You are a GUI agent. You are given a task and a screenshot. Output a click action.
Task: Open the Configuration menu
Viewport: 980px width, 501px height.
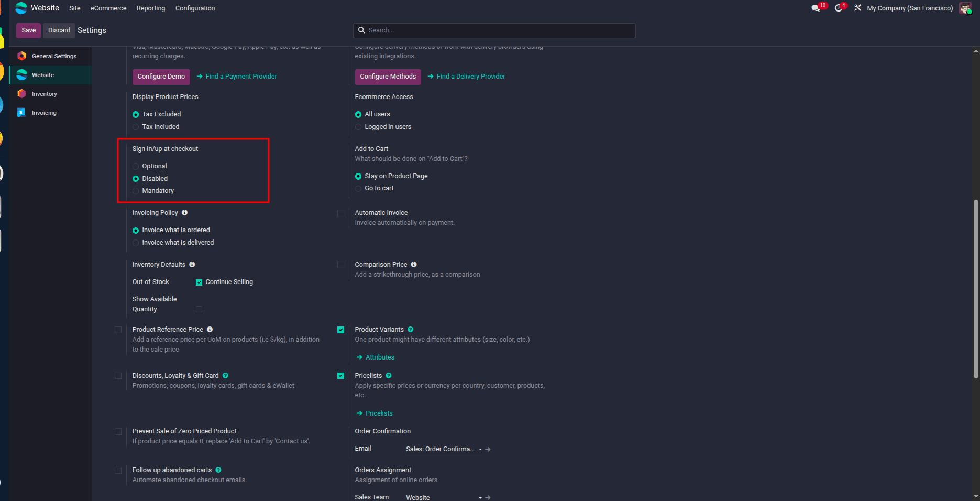[195, 8]
